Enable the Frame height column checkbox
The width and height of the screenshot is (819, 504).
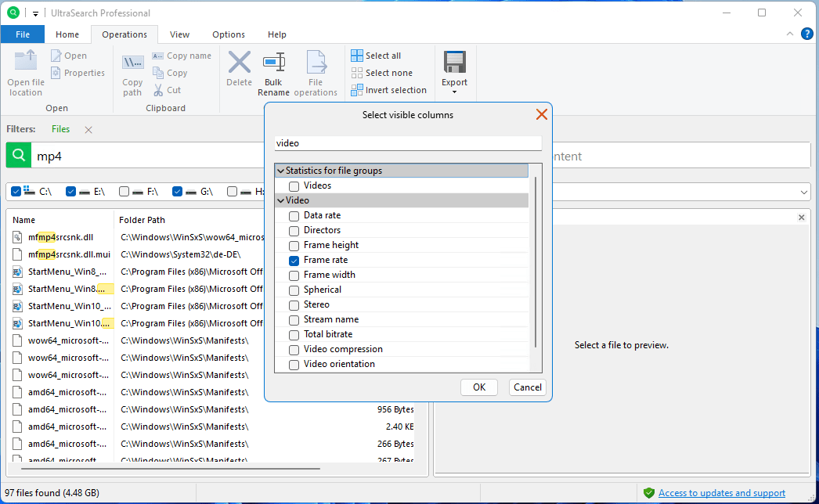pos(294,245)
